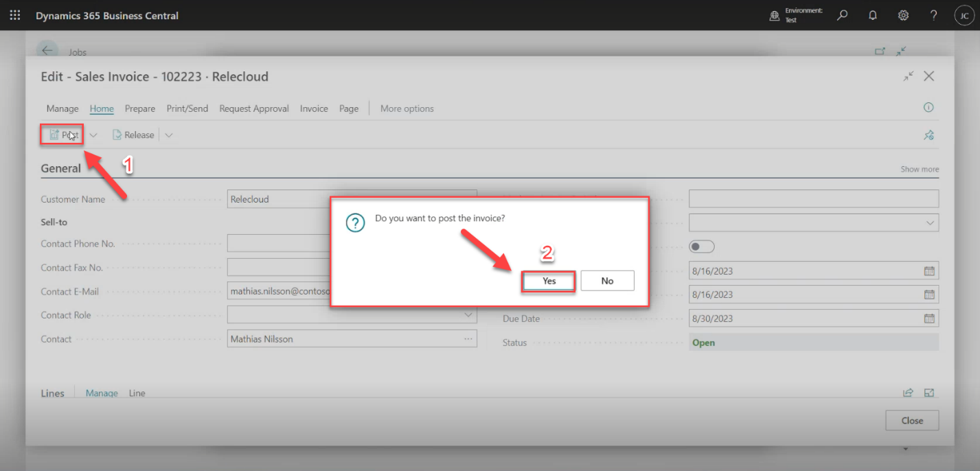
Task: Select the Home menu tab
Action: [102, 108]
